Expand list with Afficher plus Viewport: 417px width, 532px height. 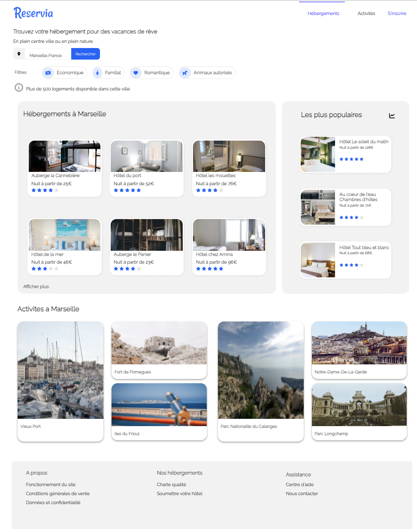(36, 286)
